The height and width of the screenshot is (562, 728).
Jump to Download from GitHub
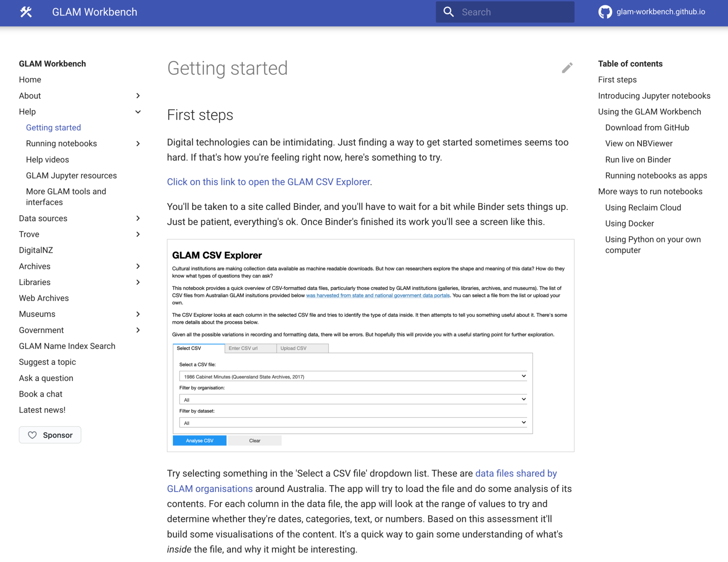pyautogui.click(x=647, y=128)
